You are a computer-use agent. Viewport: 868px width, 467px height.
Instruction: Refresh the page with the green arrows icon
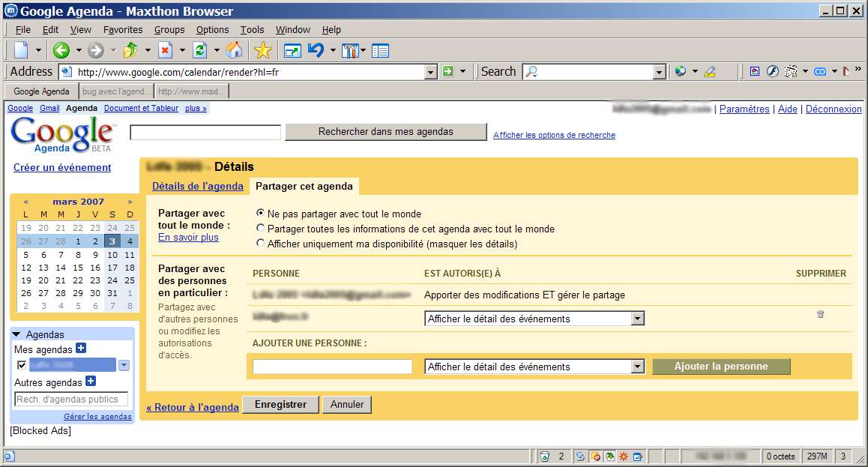click(x=200, y=50)
